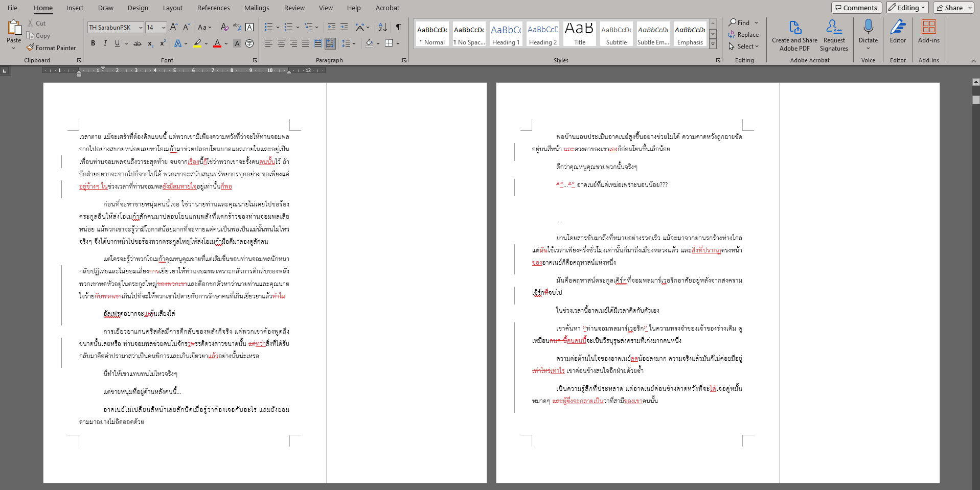The height and width of the screenshot is (490, 980).
Task: Apply the Heading 1 style
Action: tap(506, 34)
